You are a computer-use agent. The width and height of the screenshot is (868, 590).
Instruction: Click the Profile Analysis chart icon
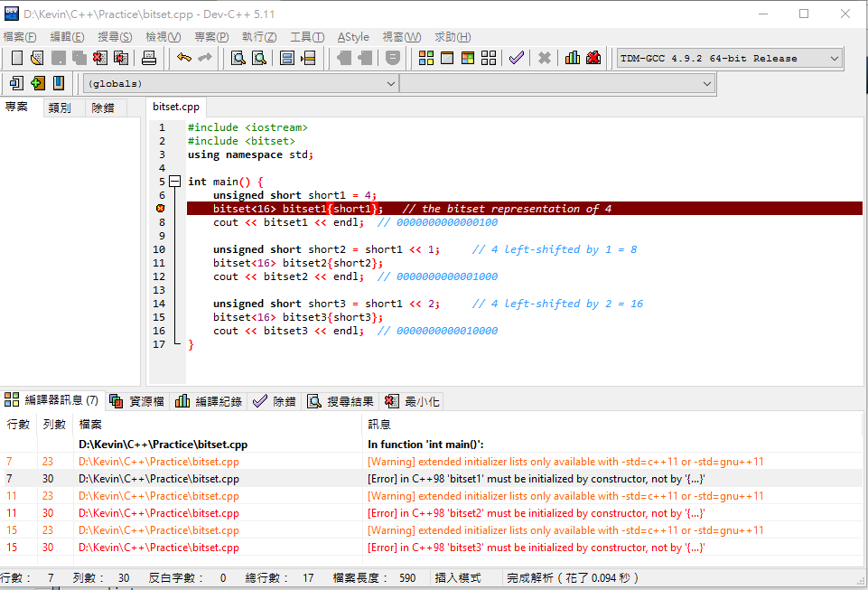573,58
